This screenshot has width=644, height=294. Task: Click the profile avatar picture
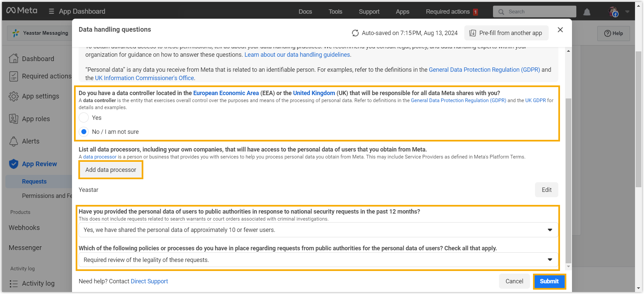[x=613, y=12]
